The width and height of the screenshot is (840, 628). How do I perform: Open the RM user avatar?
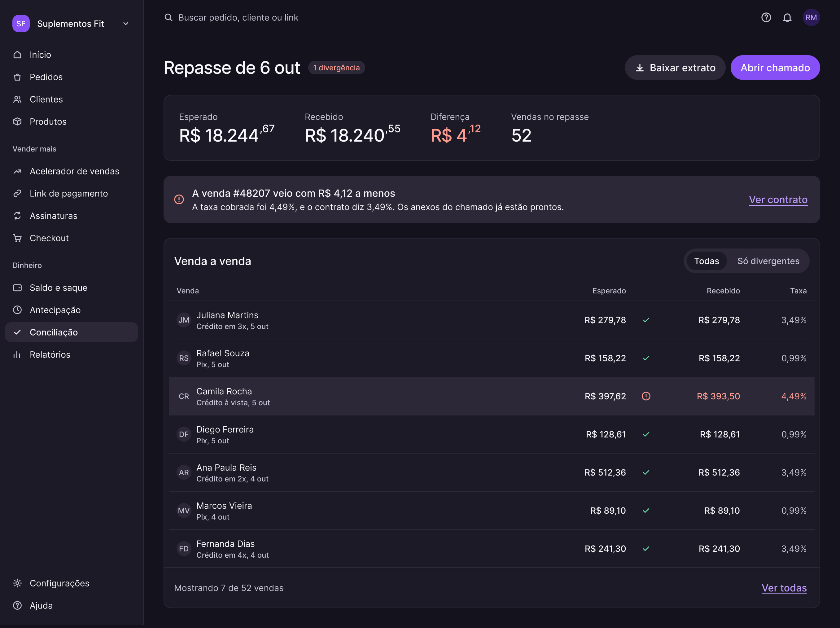[811, 17]
